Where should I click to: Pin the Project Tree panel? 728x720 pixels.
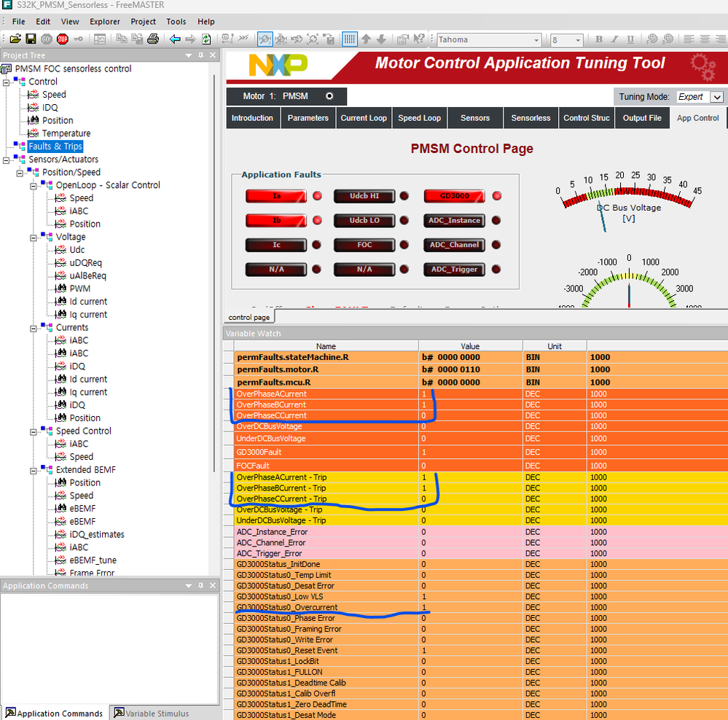(200, 55)
